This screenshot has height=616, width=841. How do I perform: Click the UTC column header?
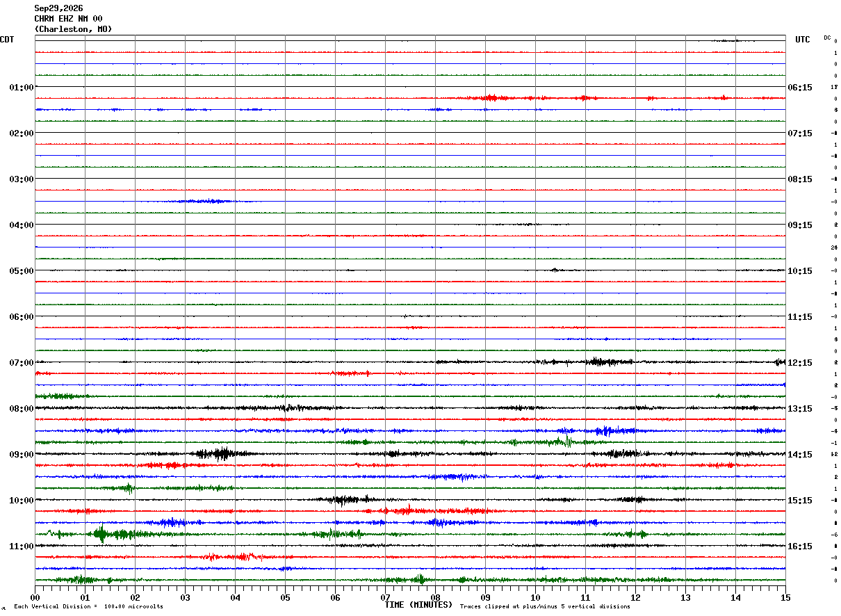[803, 40]
